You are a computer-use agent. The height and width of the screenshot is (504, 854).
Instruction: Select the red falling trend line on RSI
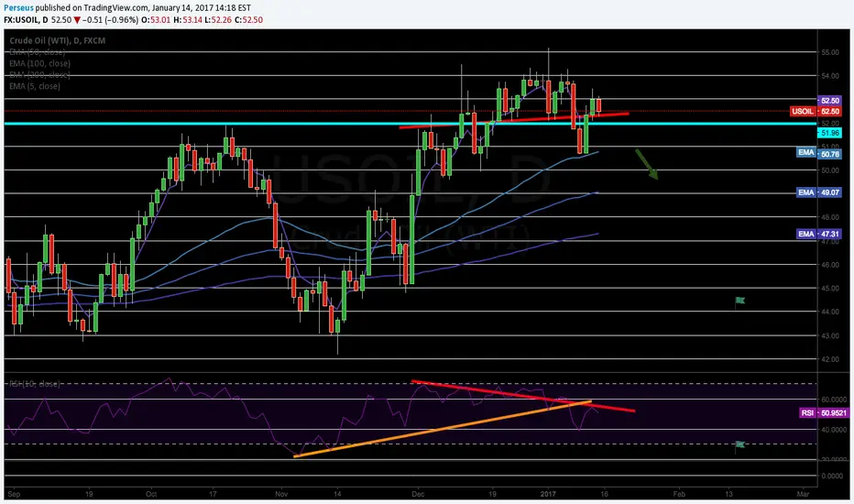[523, 396]
